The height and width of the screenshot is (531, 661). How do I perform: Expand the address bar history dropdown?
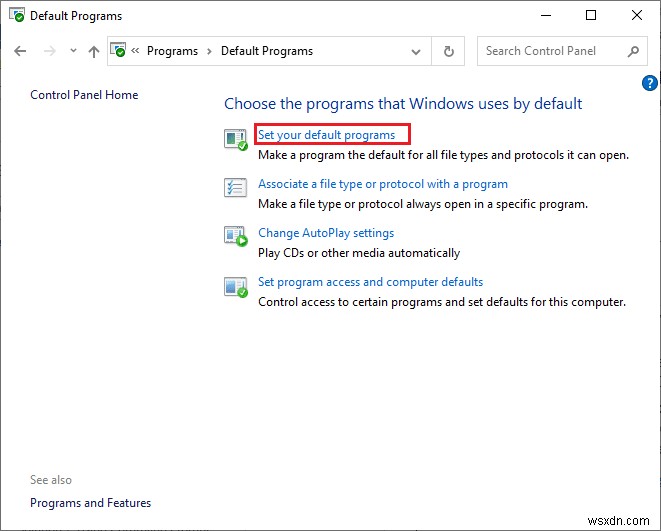416,52
